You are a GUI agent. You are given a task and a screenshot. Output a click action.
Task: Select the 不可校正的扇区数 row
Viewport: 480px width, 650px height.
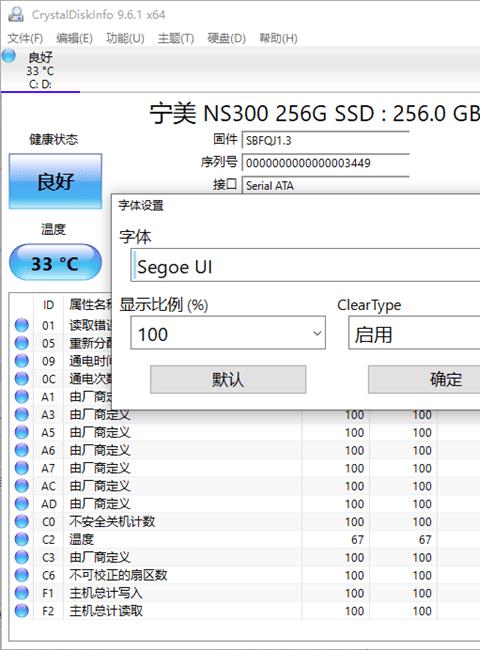[x=245, y=575]
